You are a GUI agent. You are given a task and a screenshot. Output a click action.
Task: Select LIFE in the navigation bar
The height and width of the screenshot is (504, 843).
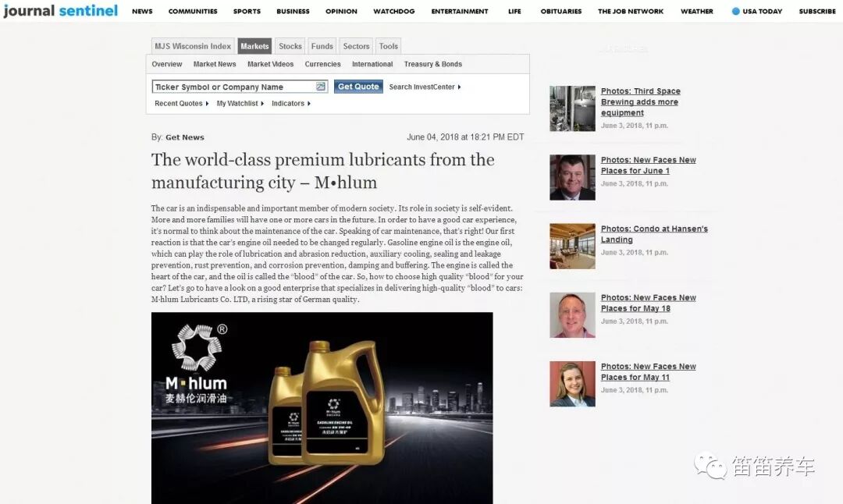tap(514, 11)
